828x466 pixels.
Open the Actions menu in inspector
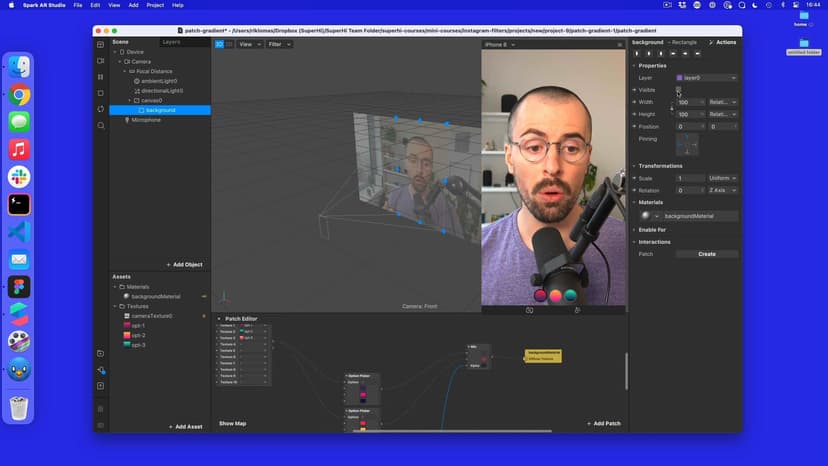(722, 42)
